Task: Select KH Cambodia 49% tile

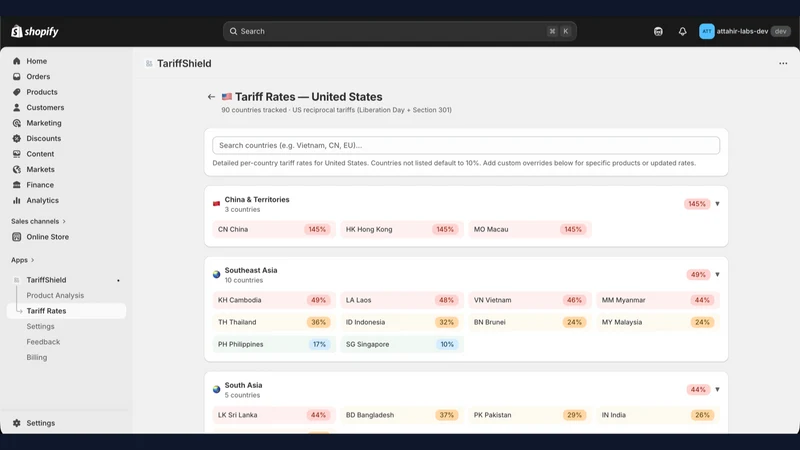Action: pyautogui.click(x=274, y=300)
